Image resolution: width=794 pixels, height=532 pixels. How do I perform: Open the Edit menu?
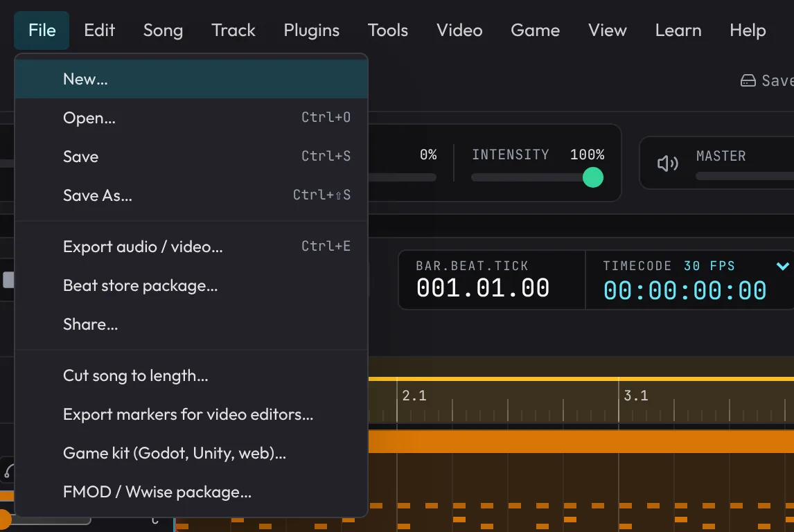click(99, 30)
